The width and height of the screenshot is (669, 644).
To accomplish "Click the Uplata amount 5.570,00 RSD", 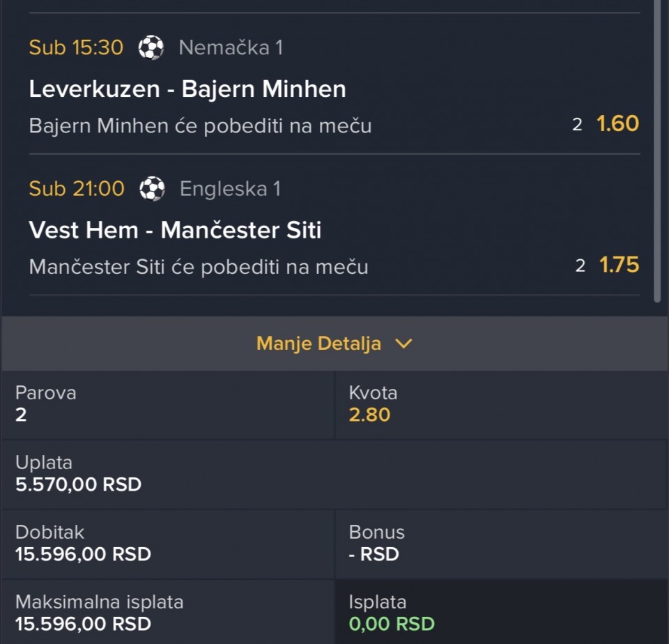I will 78,484.
